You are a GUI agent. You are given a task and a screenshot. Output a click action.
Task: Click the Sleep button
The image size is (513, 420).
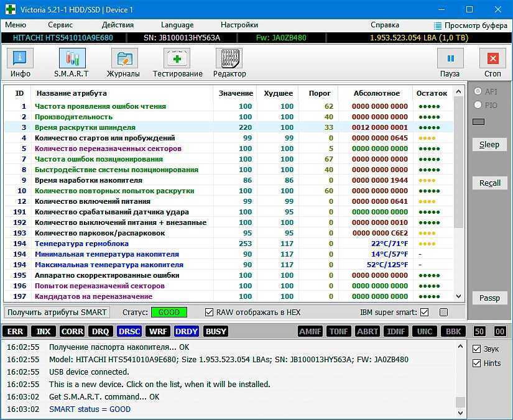tap(489, 145)
